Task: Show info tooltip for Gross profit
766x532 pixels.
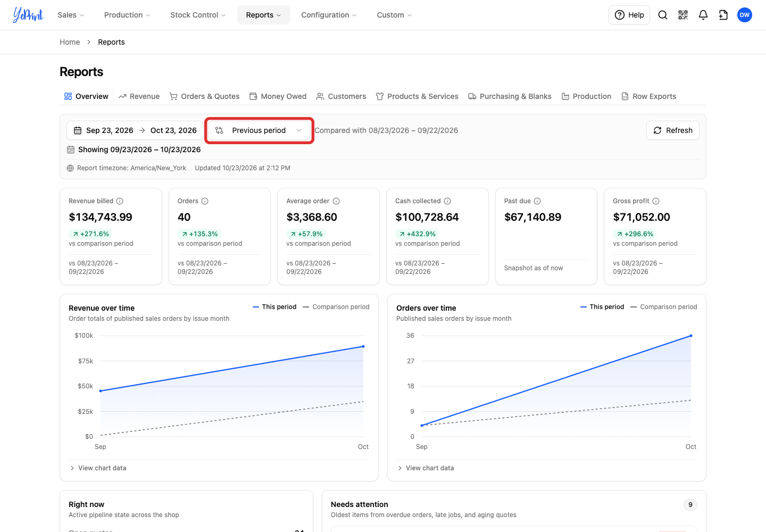Action: pyautogui.click(x=656, y=201)
